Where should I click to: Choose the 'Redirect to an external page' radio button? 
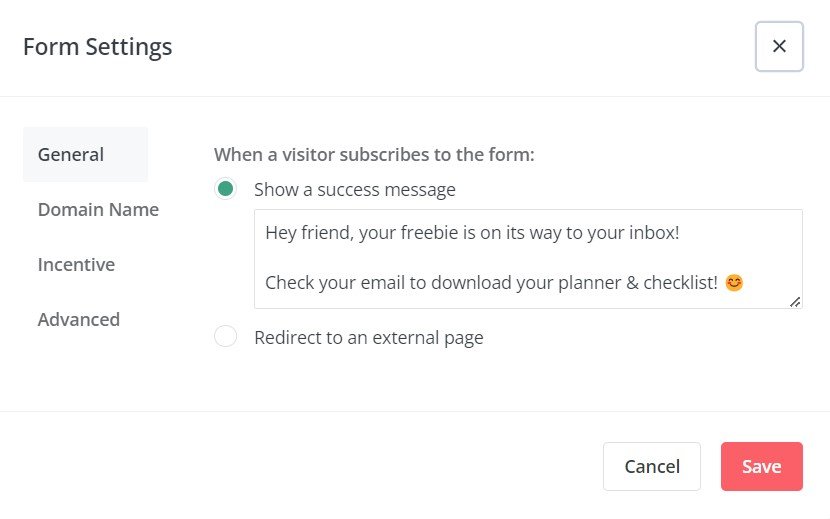(225, 336)
